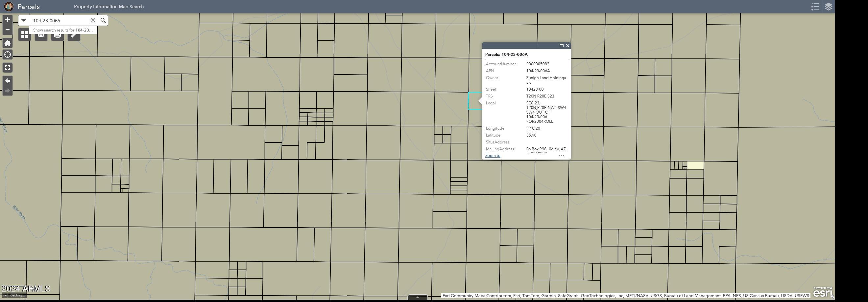
Task: Zoom in on the parcel map
Action: [x=8, y=20]
